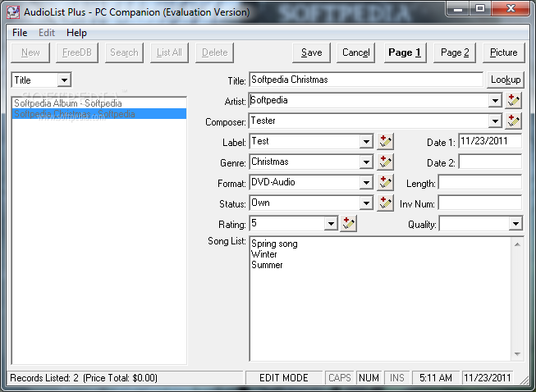
Task: Click into the Inv Num field
Action: (480, 203)
